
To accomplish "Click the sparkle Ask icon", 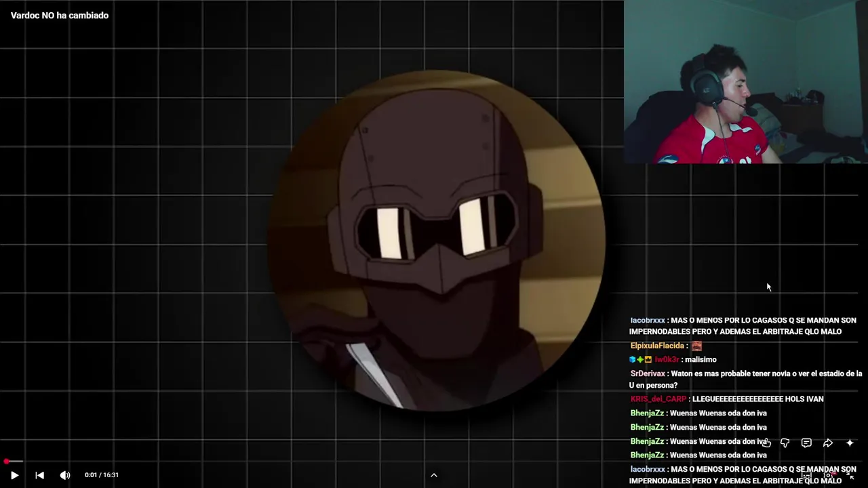I will coord(850,443).
